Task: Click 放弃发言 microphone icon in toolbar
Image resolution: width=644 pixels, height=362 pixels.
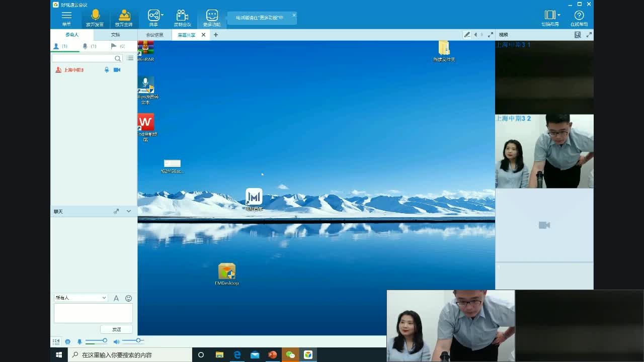Action: click(95, 18)
